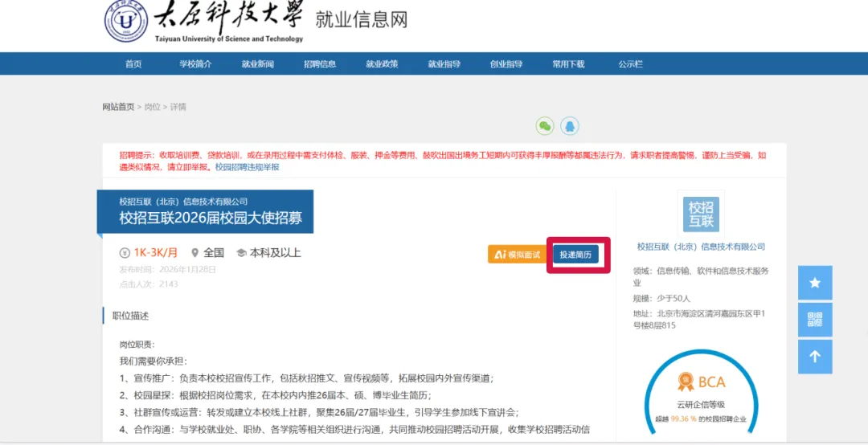Click the job title 校招互联2026届校园大使招募
868x445 pixels.
211,218
